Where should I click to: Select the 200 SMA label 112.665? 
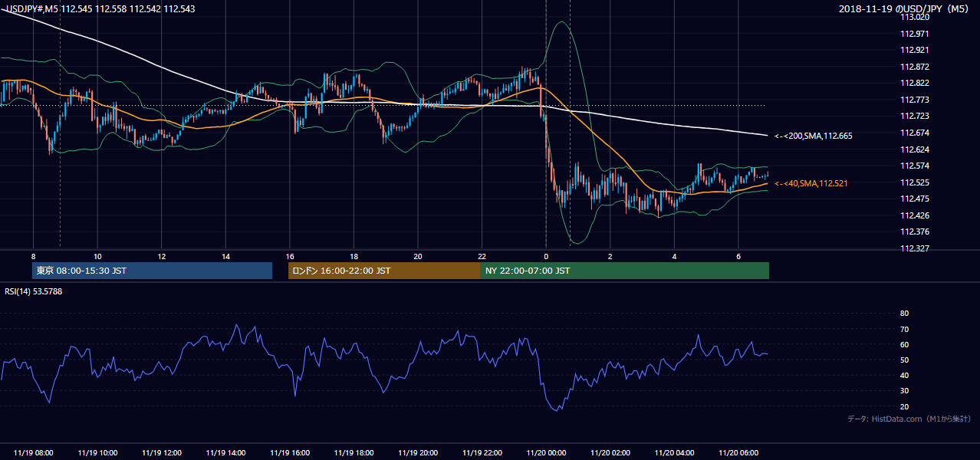814,136
